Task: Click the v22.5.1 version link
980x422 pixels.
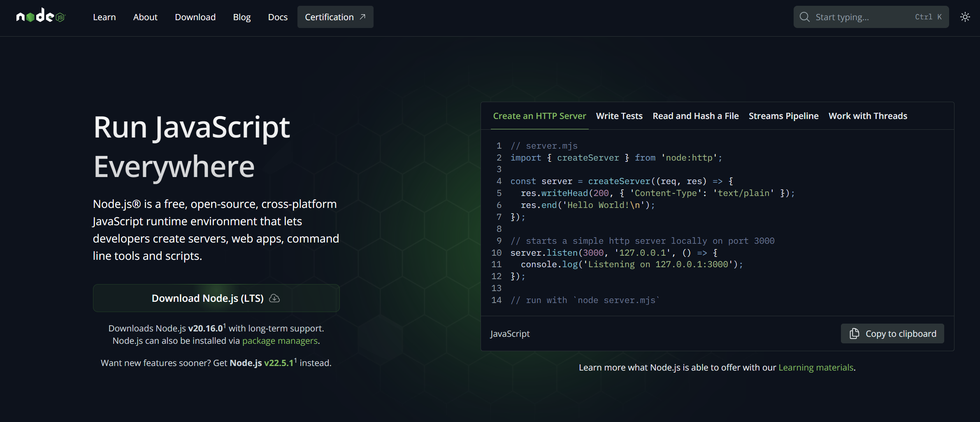Action: coord(279,363)
